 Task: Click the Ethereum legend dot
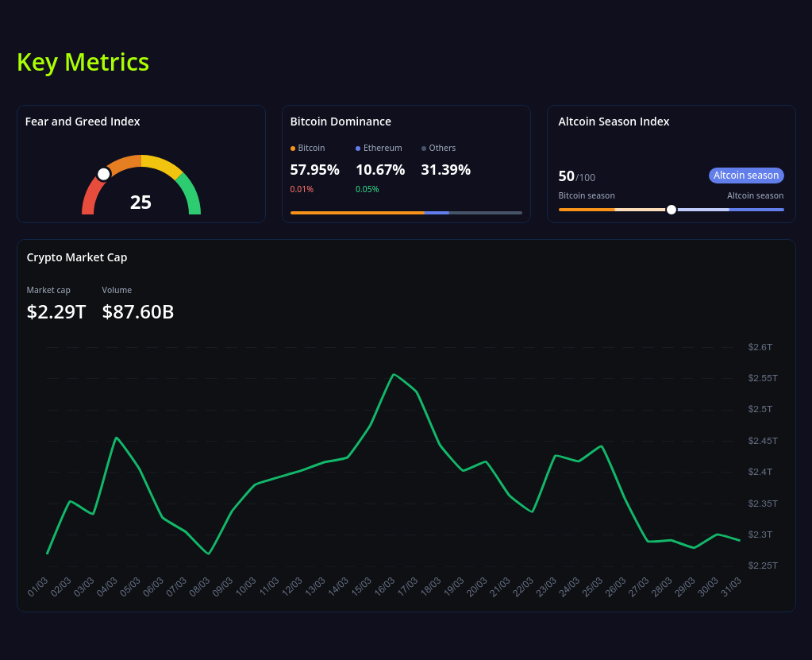pos(357,148)
